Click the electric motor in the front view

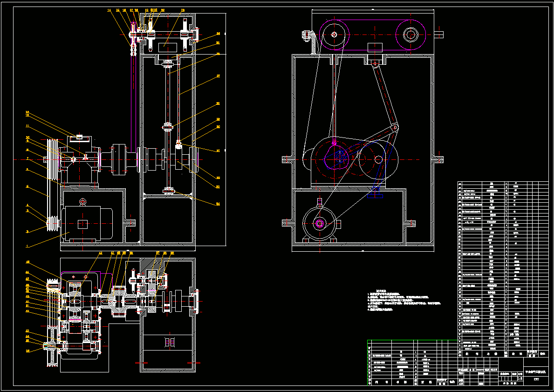(x=87, y=224)
